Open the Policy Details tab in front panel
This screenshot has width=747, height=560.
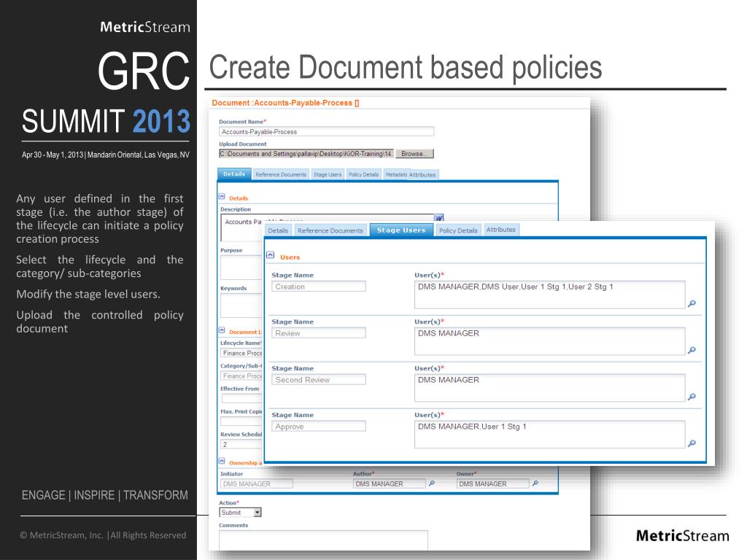458,230
